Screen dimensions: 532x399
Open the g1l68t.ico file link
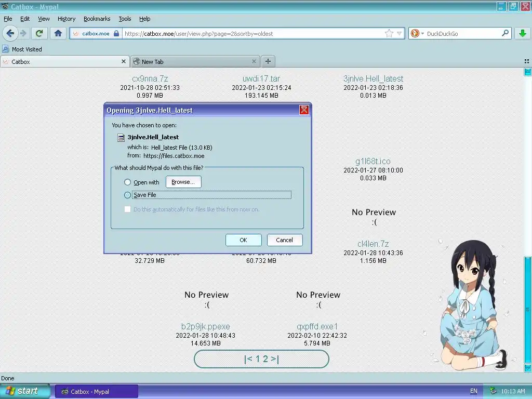point(373,161)
